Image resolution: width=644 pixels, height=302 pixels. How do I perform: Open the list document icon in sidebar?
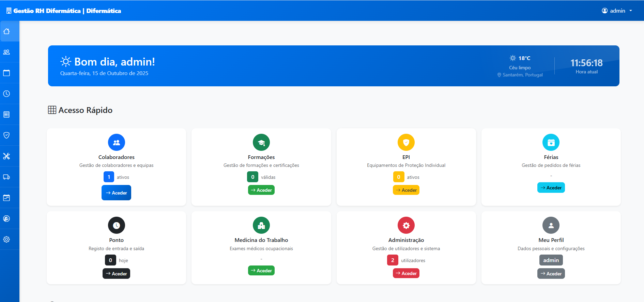pyautogui.click(x=6, y=115)
